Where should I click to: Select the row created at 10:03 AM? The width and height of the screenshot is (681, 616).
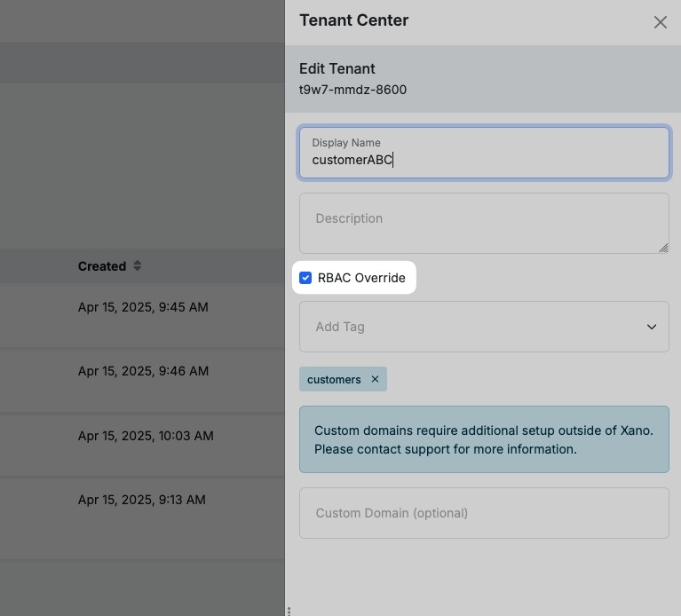pos(146,436)
